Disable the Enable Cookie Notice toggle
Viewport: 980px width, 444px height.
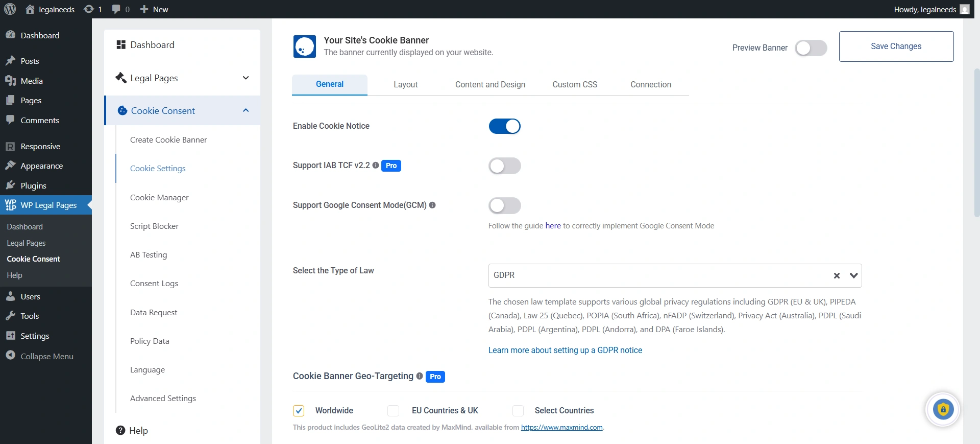(x=504, y=126)
